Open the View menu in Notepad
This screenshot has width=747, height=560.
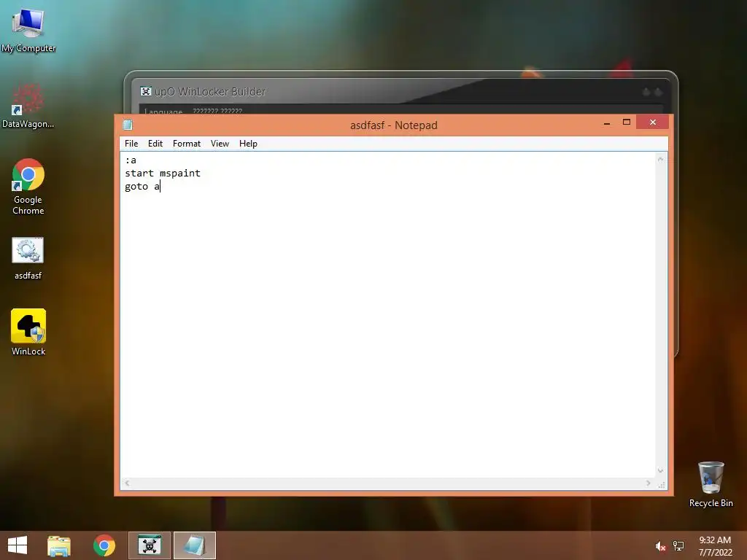[x=220, y=144]
